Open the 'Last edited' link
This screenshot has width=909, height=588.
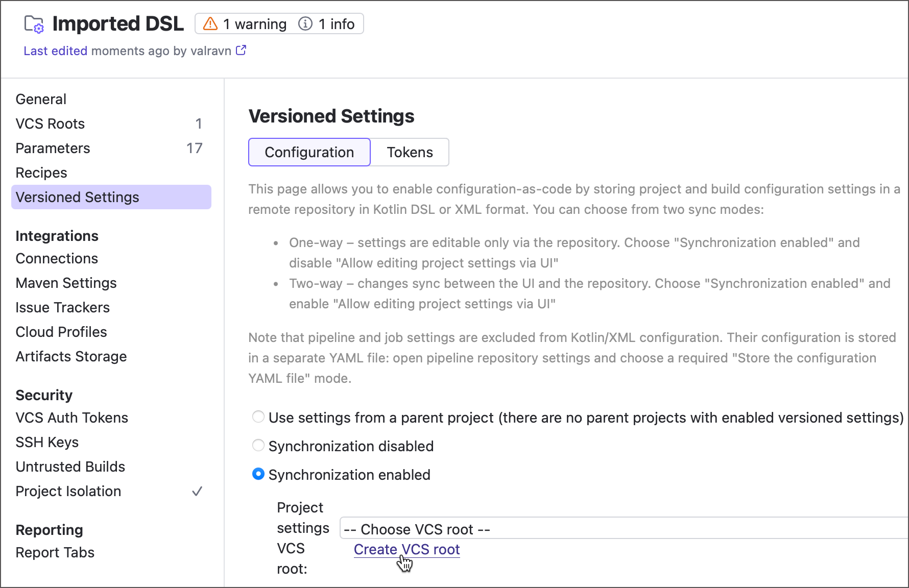(55, 51)
